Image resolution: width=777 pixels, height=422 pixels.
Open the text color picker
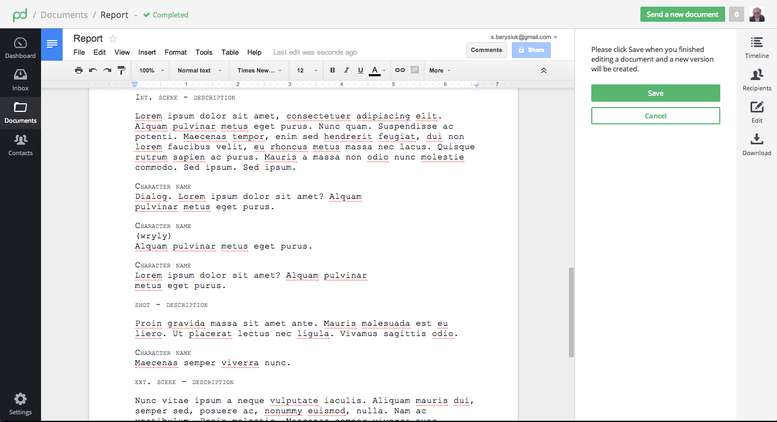pyautogui.click(x=377, y=71)
